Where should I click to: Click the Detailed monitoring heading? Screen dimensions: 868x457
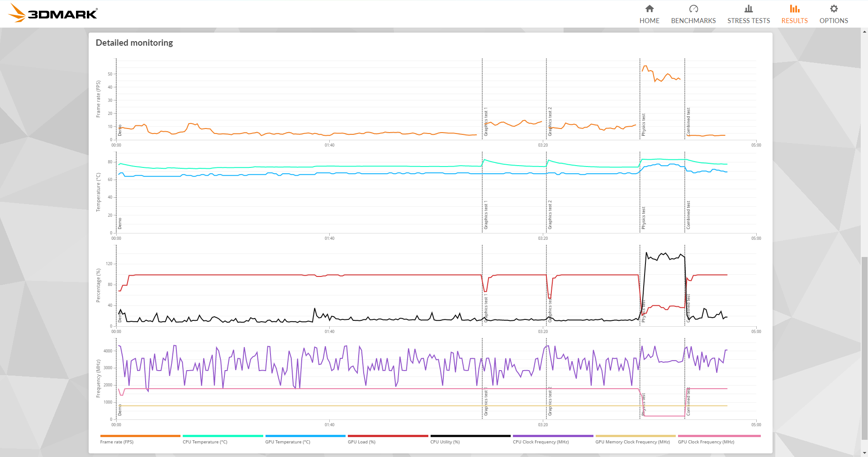click(134, 43)
